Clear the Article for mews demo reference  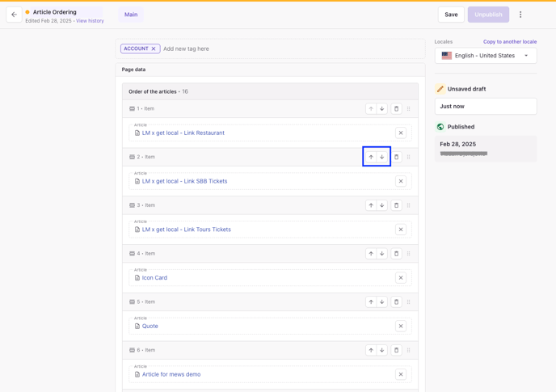tap(401, 374)
